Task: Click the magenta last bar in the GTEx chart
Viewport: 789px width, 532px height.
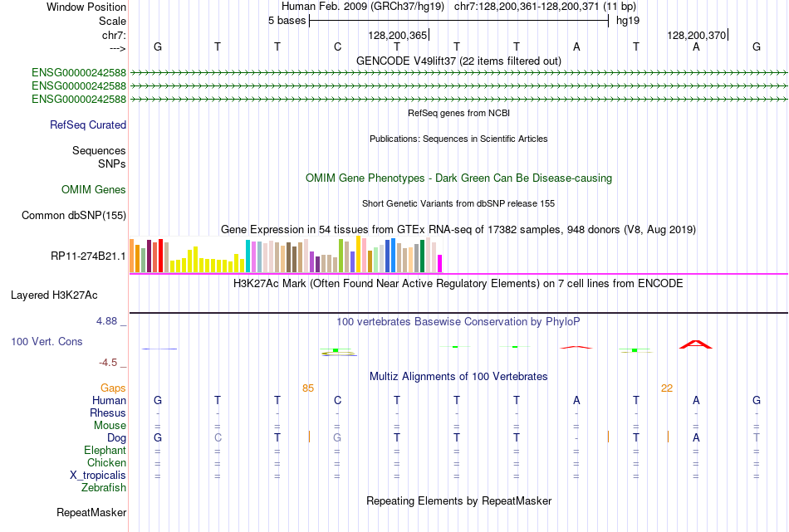Action: [439, 264]
